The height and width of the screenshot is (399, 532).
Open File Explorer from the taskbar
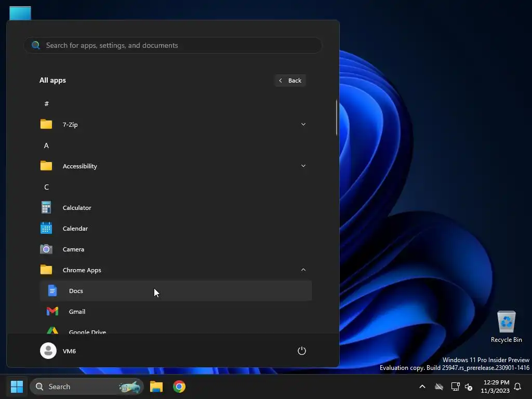(156, 387)
